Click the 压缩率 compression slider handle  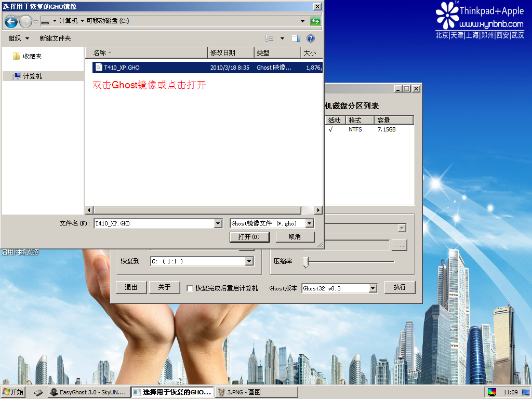(306, 262)
